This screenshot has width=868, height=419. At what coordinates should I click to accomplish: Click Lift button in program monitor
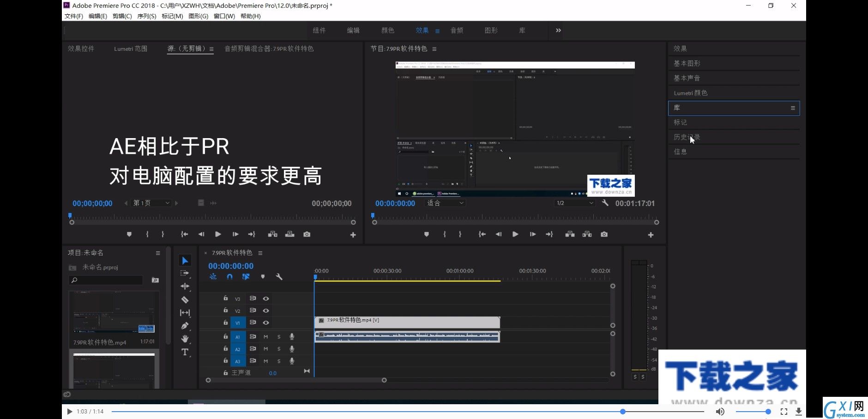[x=570, y=234]
